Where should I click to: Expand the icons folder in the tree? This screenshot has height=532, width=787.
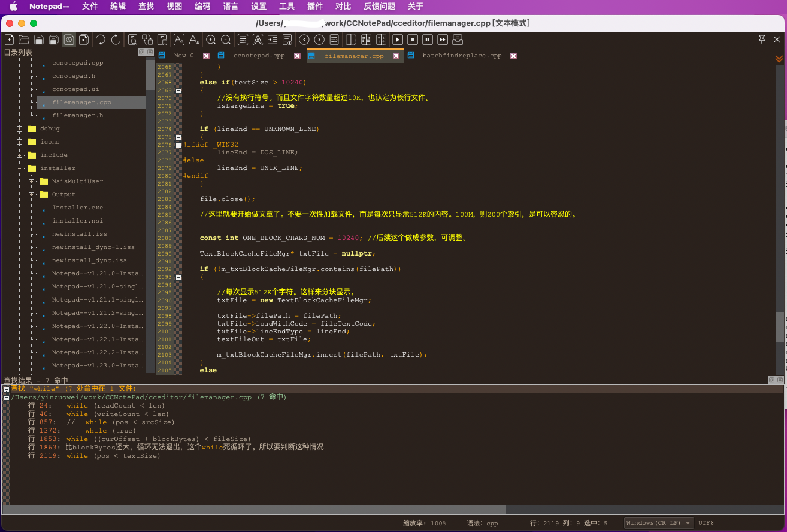[19, 142]
